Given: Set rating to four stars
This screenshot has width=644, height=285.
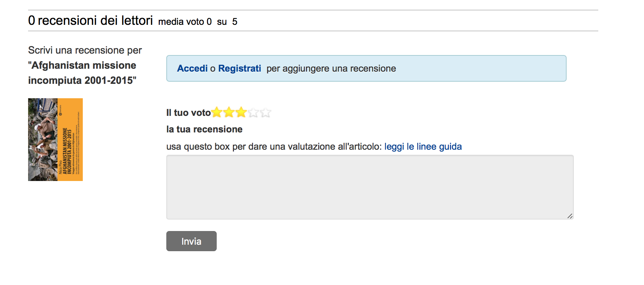Looking at the screenshot, I should 253,113.
